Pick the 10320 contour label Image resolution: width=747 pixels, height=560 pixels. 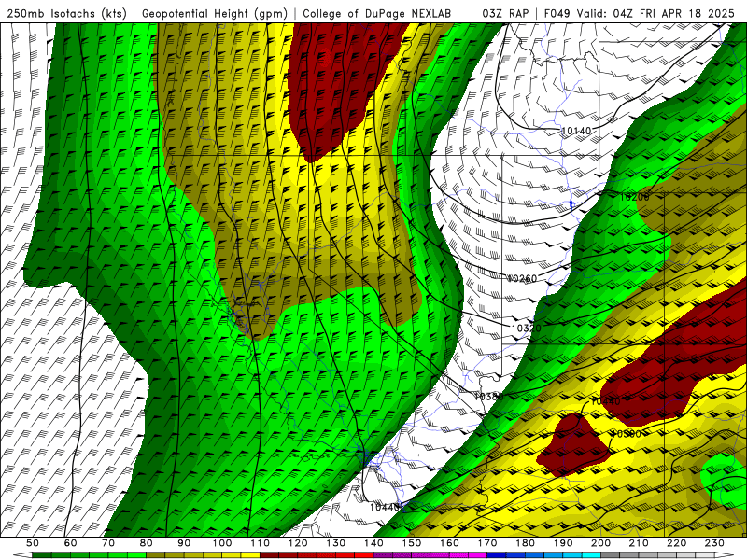click(526, 329)
